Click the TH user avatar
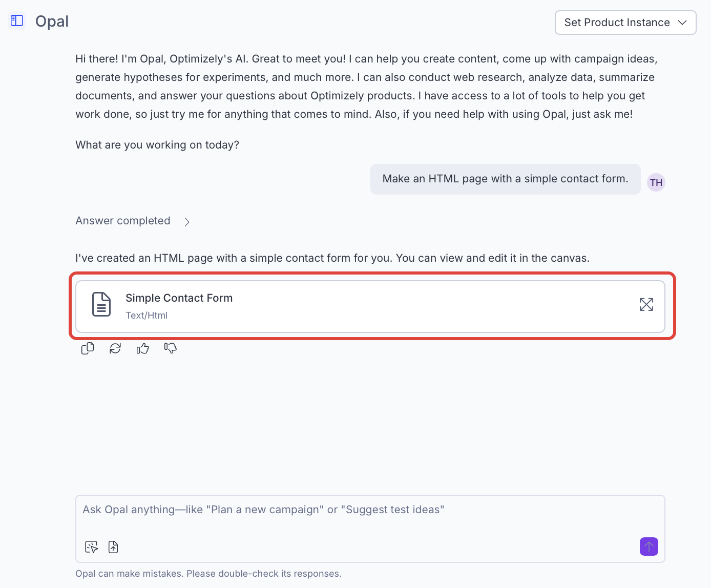 (656, 182)
